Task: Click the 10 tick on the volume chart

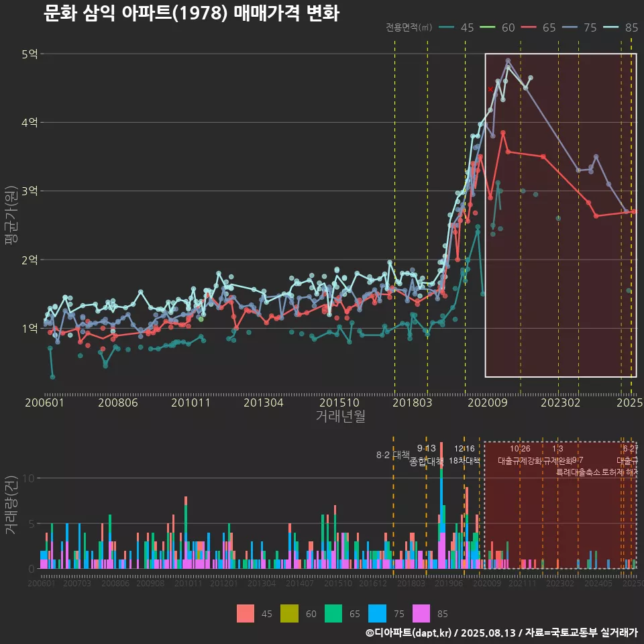Action: pyautogui.click(x=29, y=478)
